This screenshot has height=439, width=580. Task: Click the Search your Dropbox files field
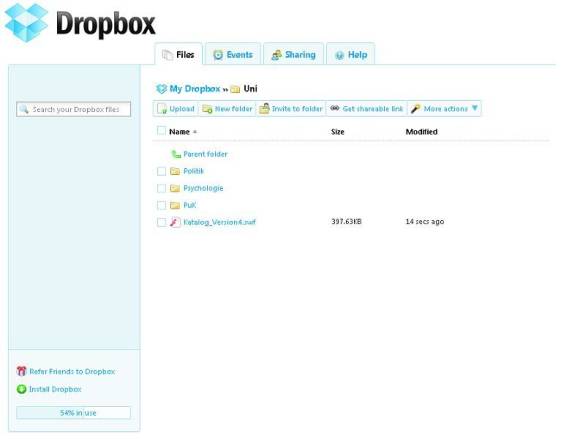[x=73, y=109]
